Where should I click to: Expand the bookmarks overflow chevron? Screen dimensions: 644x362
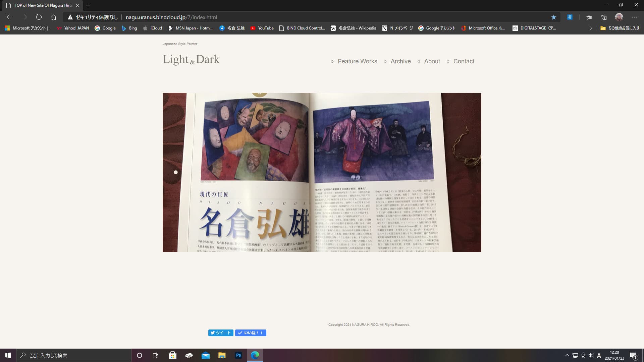pos(590,28)
